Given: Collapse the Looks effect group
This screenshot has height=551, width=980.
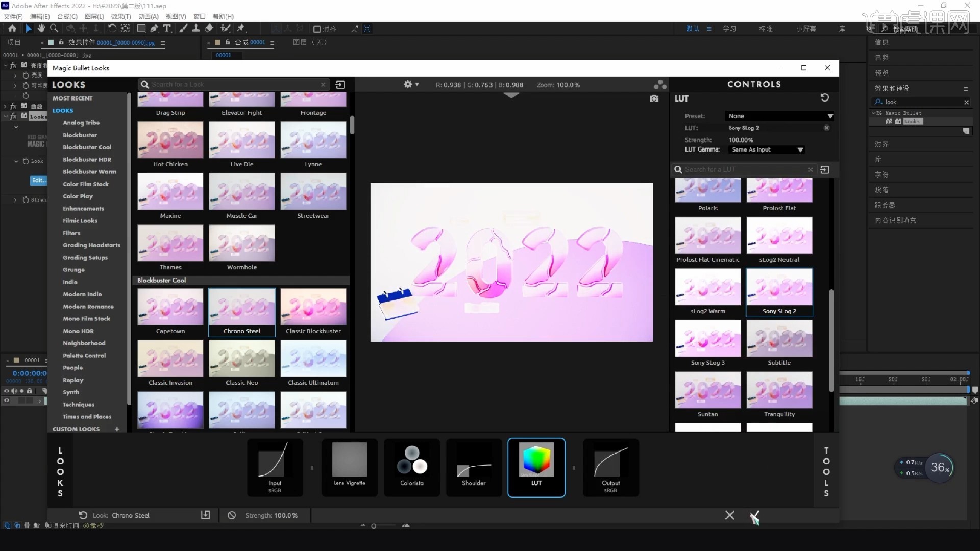Looking at the screenshot, I should (x=6, y=116).
